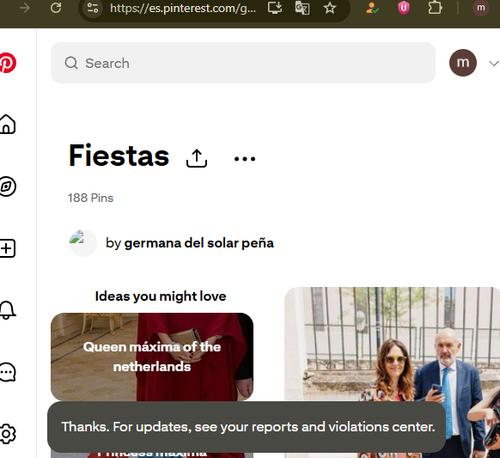Click the Pinterest Search field
The width and height of the screenshot is (500, 458).
pyautogui.click(x=243, y=63)
